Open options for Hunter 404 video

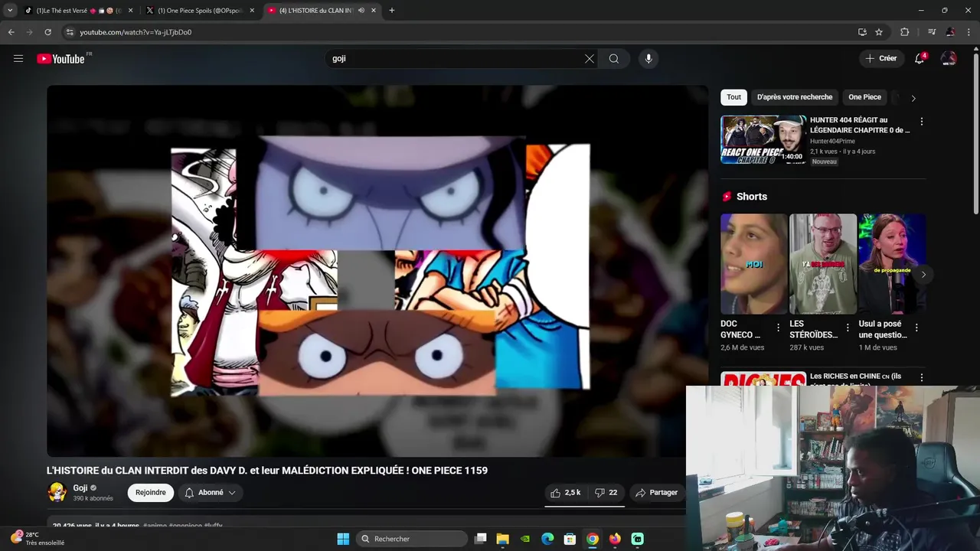coord(921,122)
